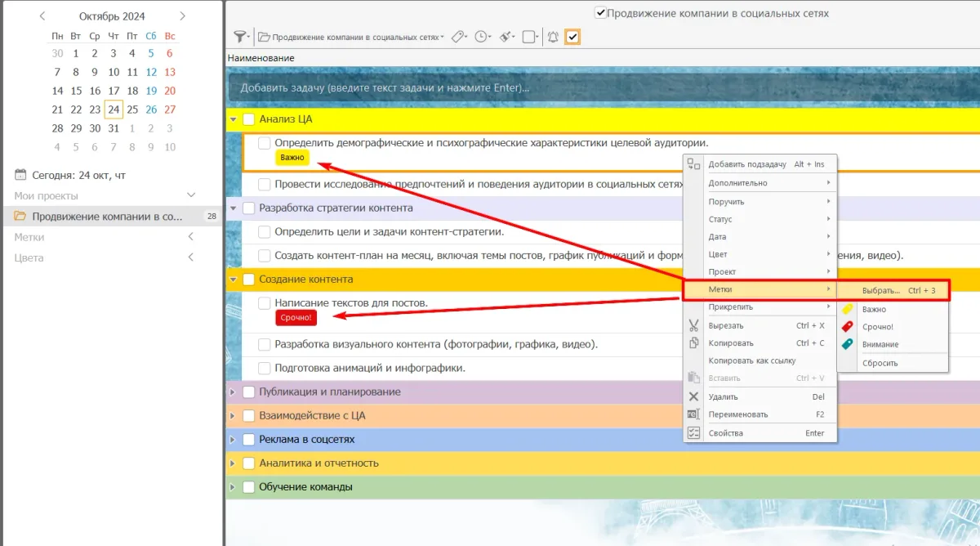Open the filter funnel in the toolbar
This screenshot has height=546, width=980.
(239, 37)
